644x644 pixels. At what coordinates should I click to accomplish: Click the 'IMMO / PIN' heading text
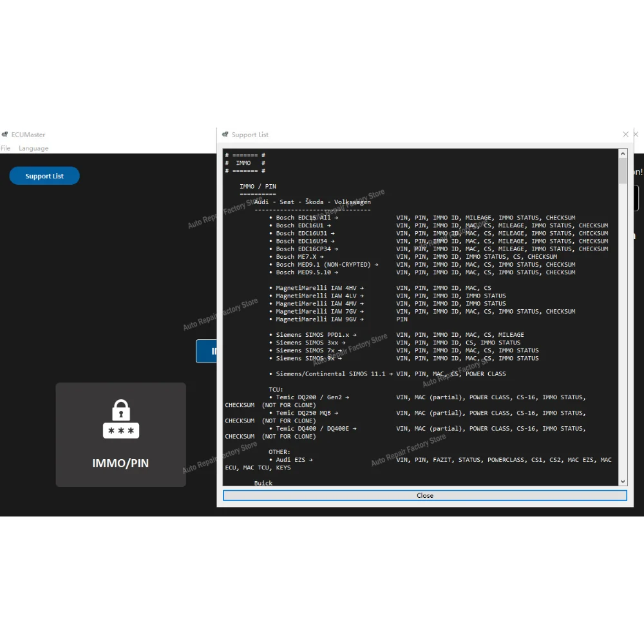[x=258, y=187]
